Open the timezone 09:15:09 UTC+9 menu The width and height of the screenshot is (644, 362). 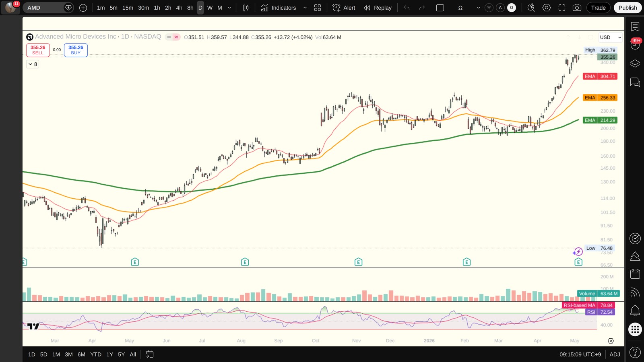click(x=580, y=354)
